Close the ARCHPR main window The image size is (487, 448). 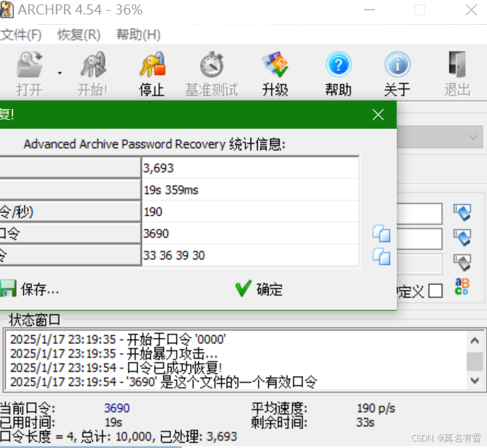(471, 10)
